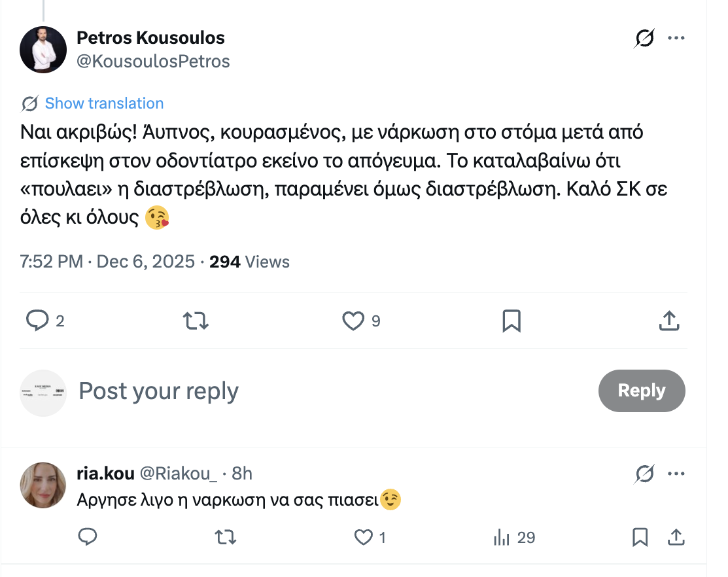Click the reply bubble on ria.kou's comment
Image resolution: width=728 pixels, height=577 pixels.
87,536
